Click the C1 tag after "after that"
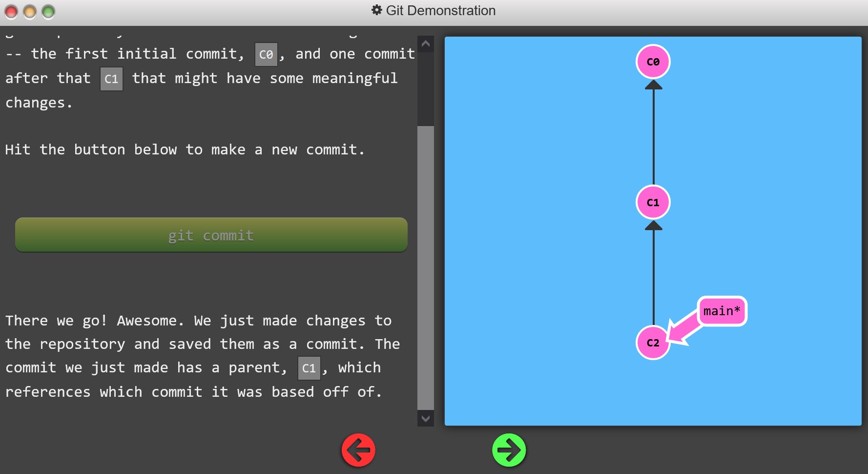 click(111, 79)
